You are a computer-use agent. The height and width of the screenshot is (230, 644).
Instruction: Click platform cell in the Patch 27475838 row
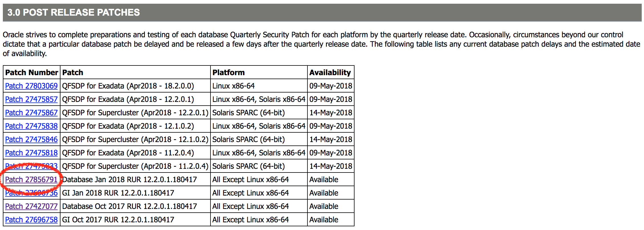(x=259, y=126)
